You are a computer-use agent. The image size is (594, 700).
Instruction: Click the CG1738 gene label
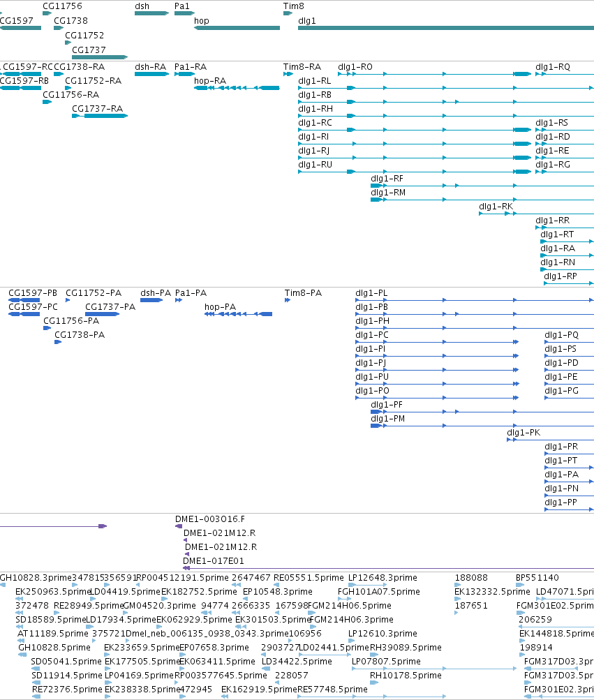(70, 21)
